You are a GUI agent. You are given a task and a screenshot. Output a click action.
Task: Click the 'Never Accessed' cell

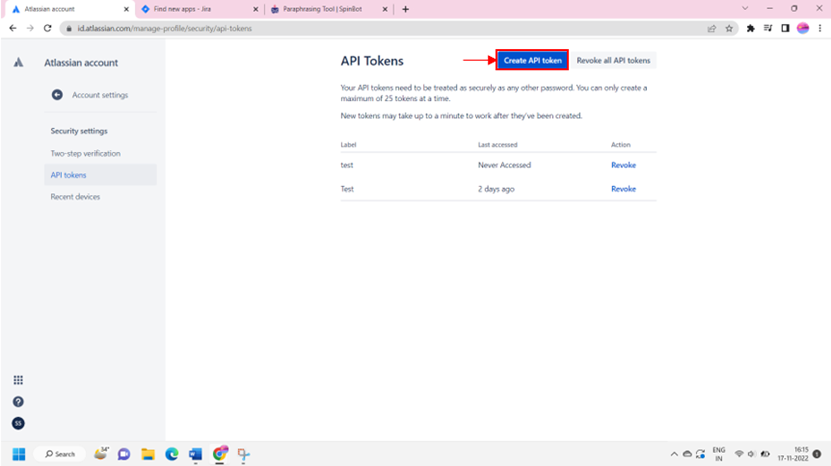coord(504,165)
